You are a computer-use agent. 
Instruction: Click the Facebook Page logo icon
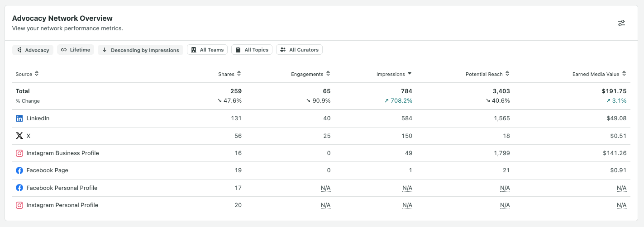[x=19, y=170]
